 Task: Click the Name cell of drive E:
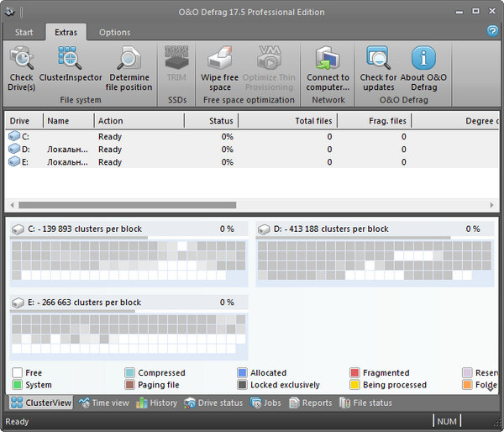tap(67, 162)
